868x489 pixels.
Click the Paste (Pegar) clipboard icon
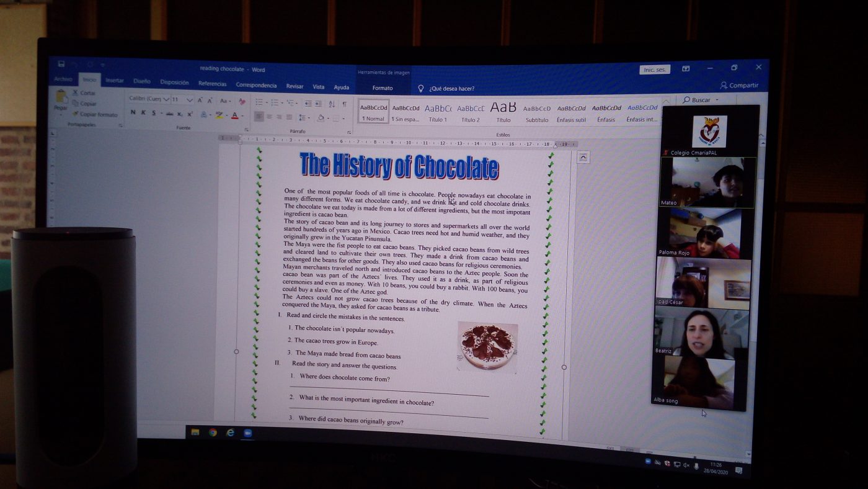(x=61, y=97)
